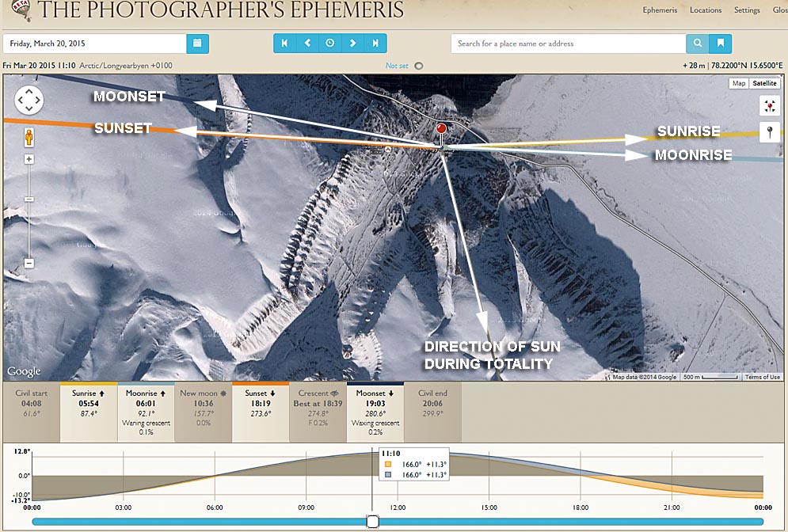Open the Settings menu
The width and height of the screenshot is (788, 532).
pos(747,10)
